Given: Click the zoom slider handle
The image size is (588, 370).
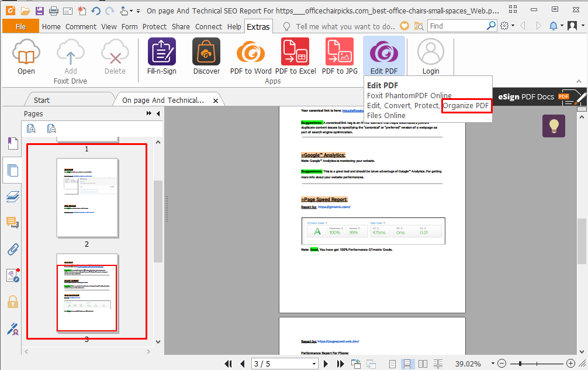Looking at the screenshot, I should pos(520,363).
